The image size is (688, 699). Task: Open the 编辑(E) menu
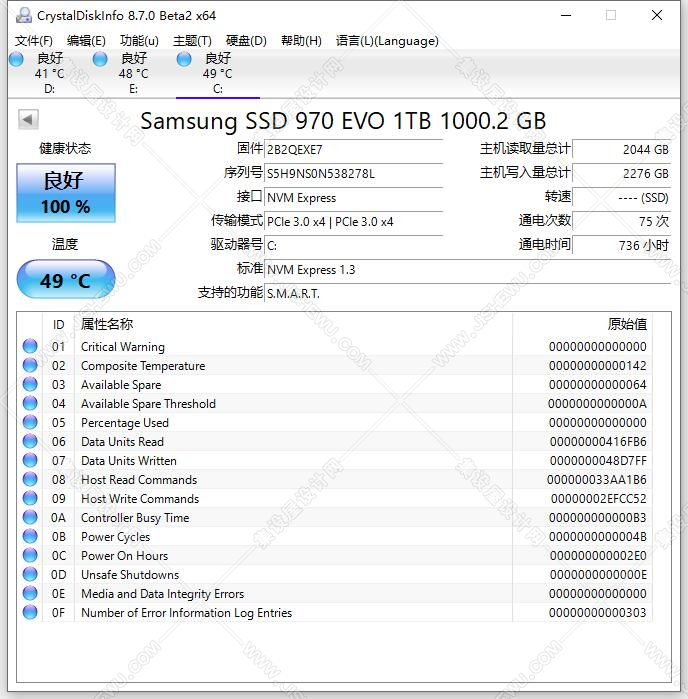(x=86, y=41)
